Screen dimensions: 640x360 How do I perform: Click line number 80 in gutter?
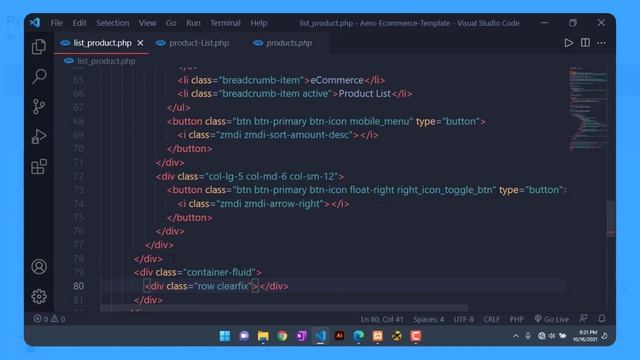tap(78, 286)
